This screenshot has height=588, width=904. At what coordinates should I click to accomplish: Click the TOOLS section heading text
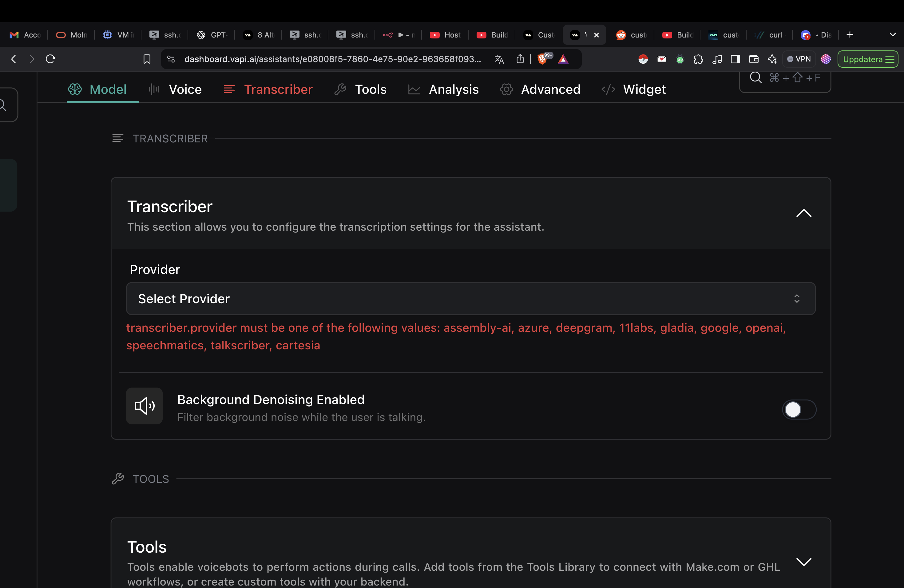(151, 479)
